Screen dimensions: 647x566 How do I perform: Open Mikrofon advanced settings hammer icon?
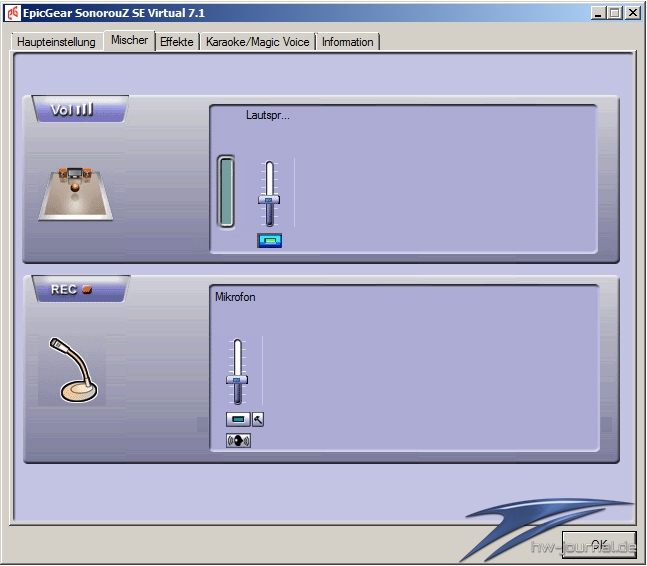tap(258, 419)
